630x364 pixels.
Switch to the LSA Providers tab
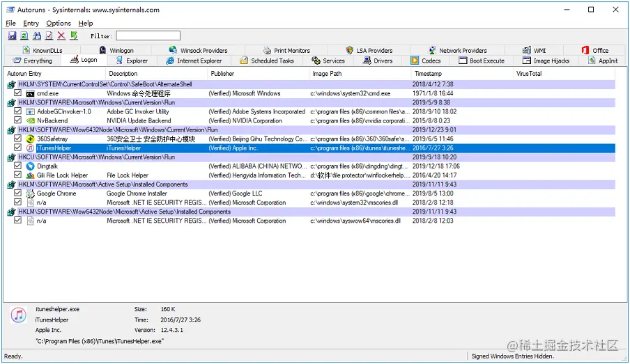pos(369,50)
